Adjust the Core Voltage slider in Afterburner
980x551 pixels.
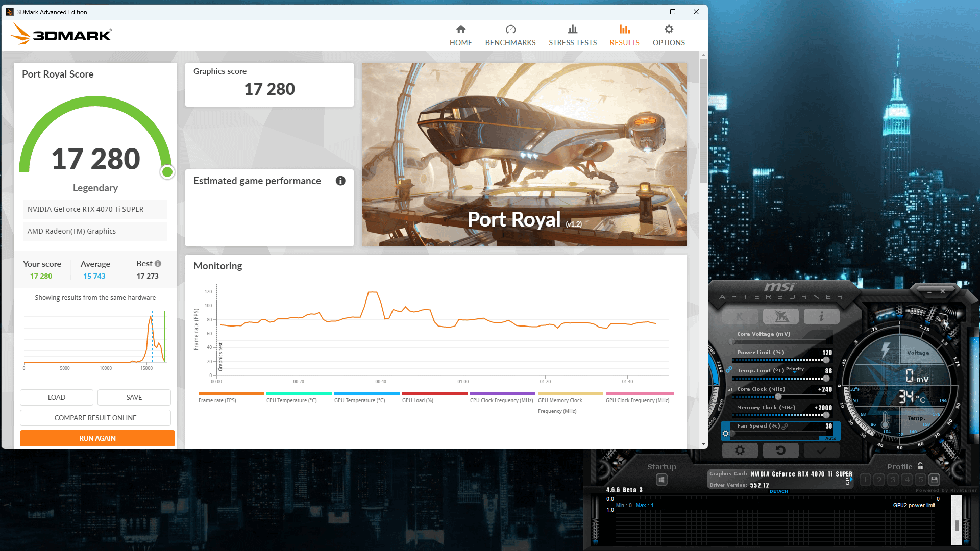click(779, 342)
